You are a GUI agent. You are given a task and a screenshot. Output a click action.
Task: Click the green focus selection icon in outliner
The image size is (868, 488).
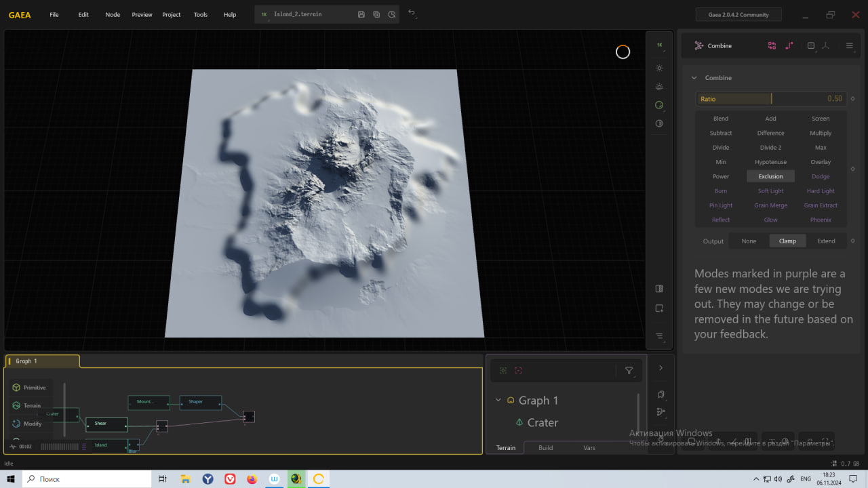[502, 371]
